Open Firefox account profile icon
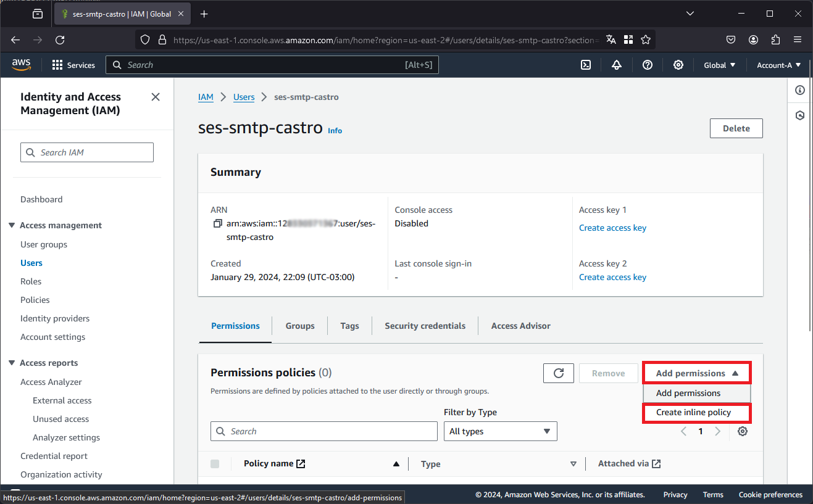This screenshot has height=504, width=813. (x=753, y=39)
